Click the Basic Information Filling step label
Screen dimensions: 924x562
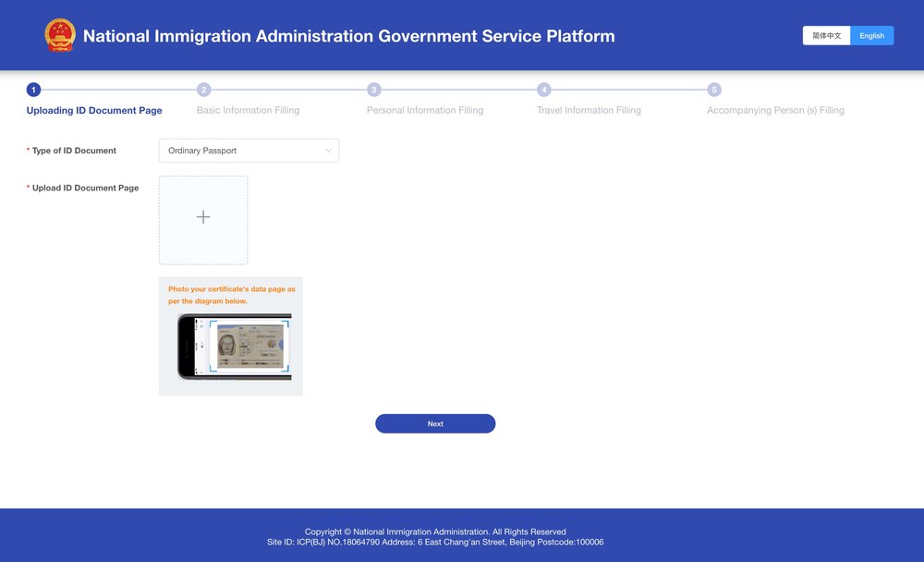click(x=248, y=110)
